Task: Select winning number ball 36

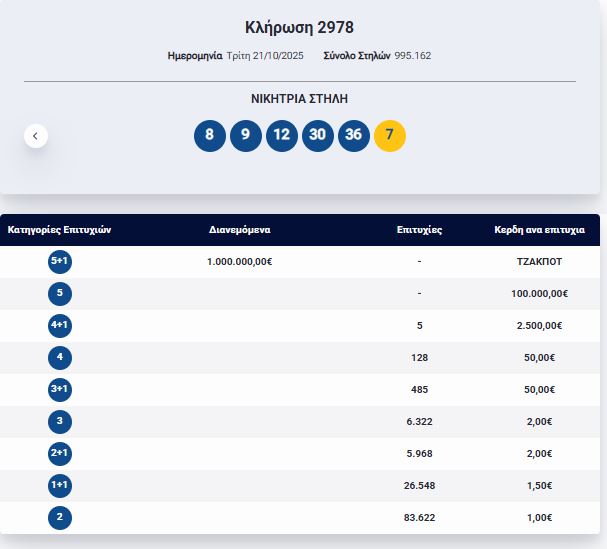Action: coord(354,136)
